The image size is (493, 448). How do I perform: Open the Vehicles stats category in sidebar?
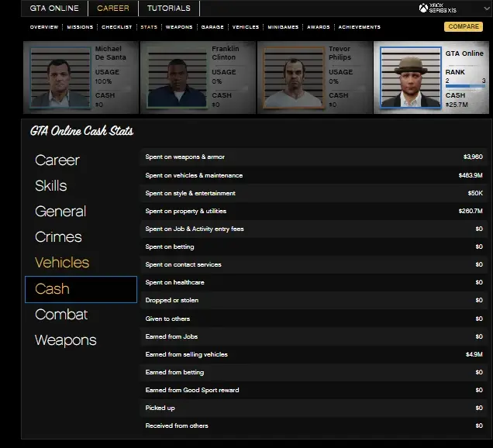point(62,263)
